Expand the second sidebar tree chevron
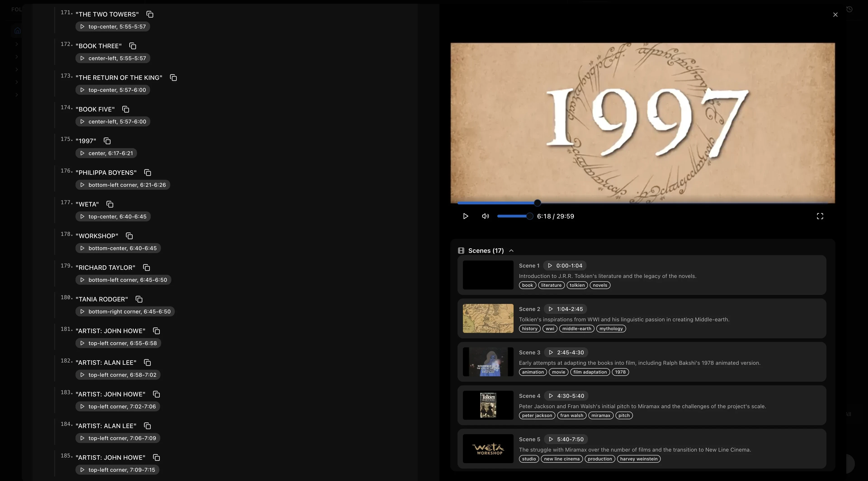This screenshot has width=868, height=481. click(17, 56)
